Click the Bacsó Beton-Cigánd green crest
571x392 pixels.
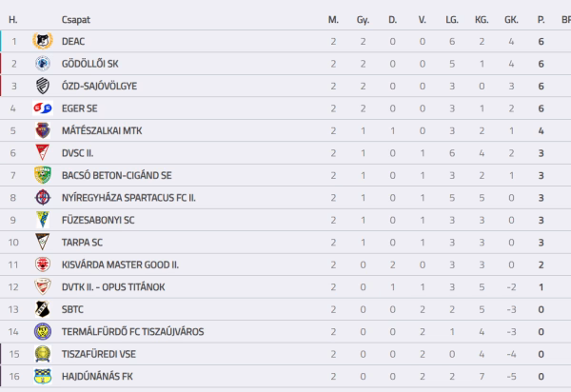coord(43,175)
